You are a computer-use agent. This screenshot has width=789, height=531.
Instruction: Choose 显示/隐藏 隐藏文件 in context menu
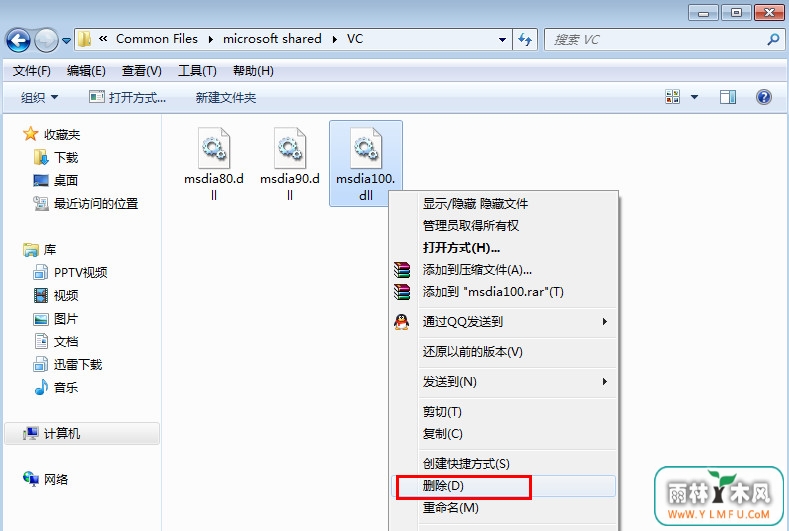pos(503,204)
